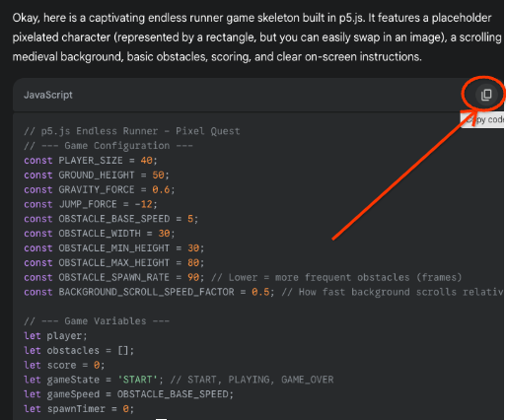
Task: Click the OBSTACLE_BASE_SPEED constant line
Action: [111, 219]
